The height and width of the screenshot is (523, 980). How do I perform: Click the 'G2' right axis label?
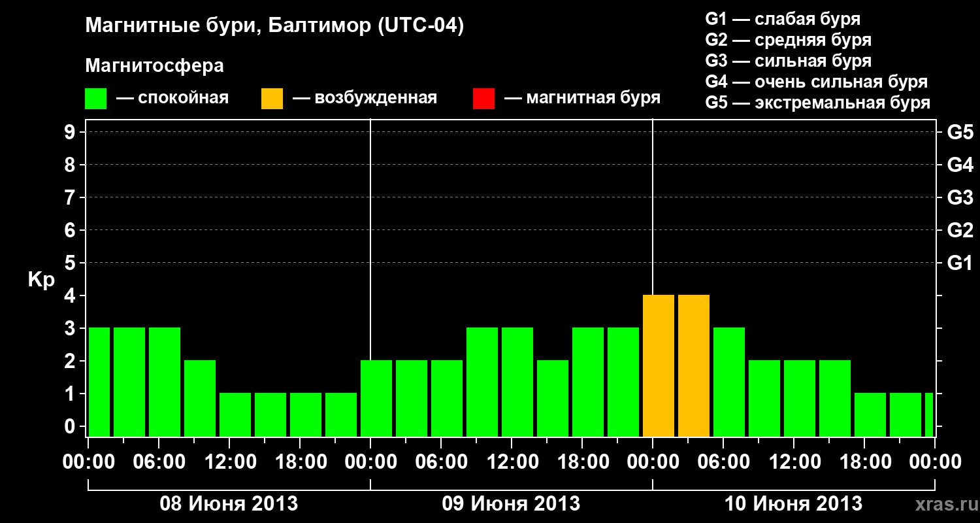pos(960,230)
